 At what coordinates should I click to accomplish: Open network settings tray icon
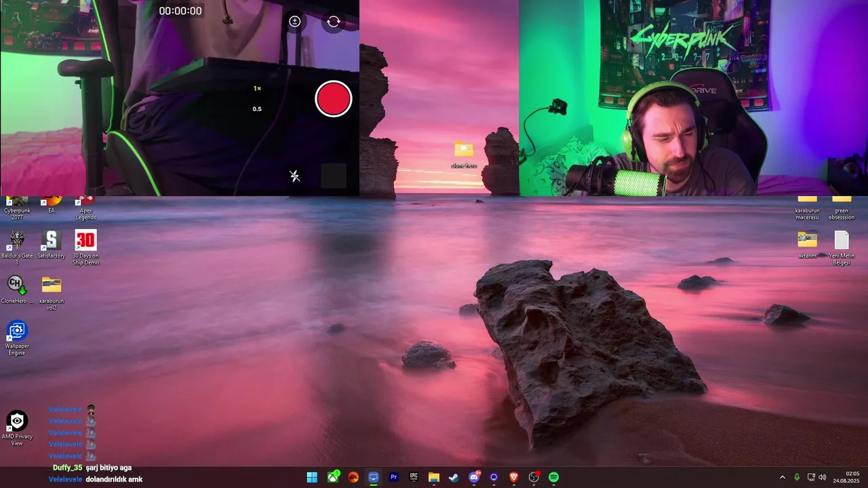click(x=811, y=477)
